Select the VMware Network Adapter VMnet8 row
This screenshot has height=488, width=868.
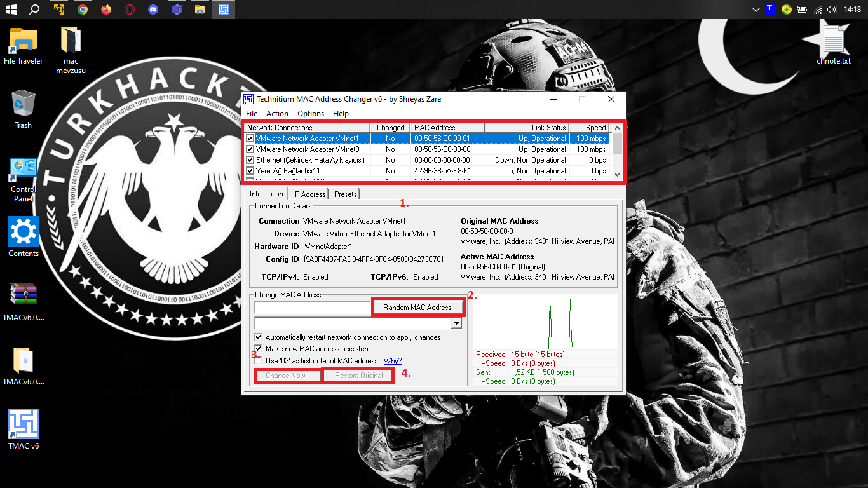[428, 149]
